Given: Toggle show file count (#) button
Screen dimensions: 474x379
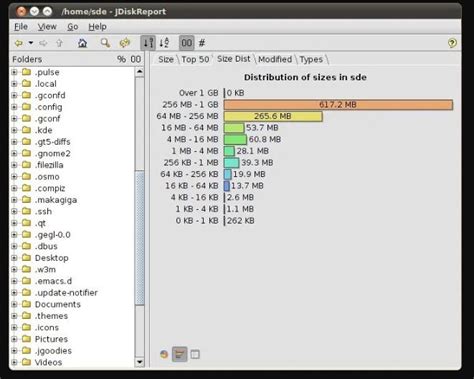Looking at the screenshot, I should coord(202,43).
